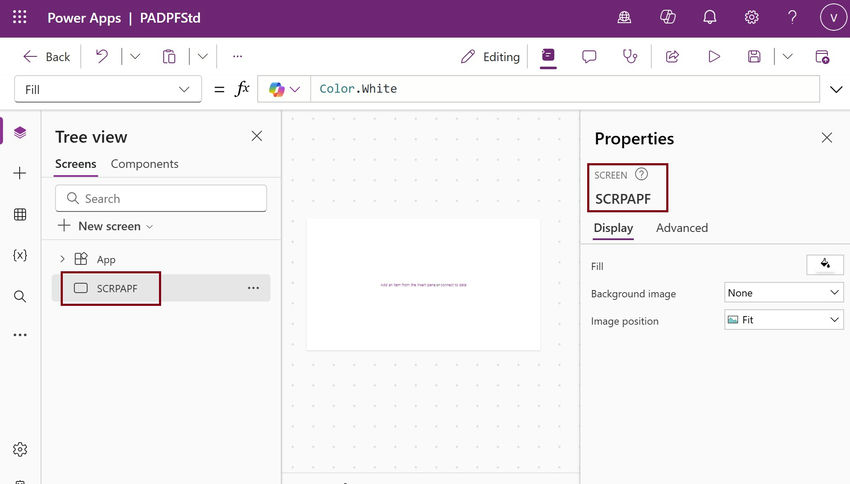Open the Copilot formula assistant icon
850x484 pixels.
(276, 89)
